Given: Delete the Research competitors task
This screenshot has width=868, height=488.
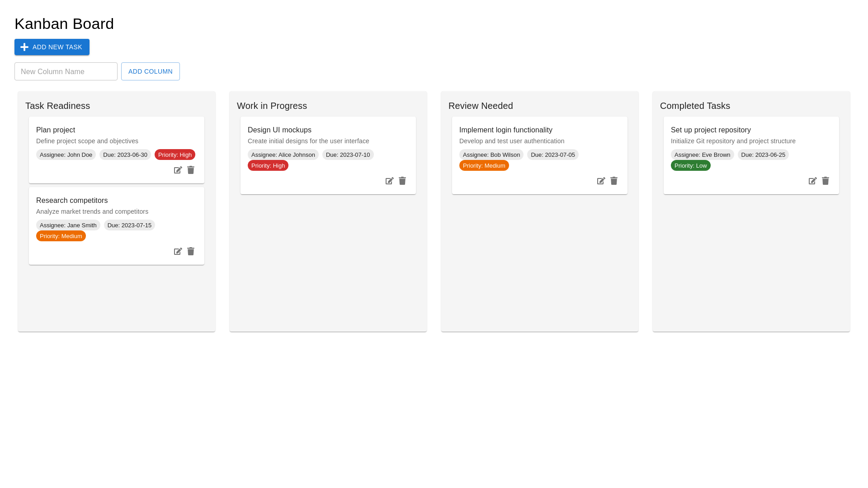Looking at the screenshot, I should pyautogui.click(x=191, y=251).
